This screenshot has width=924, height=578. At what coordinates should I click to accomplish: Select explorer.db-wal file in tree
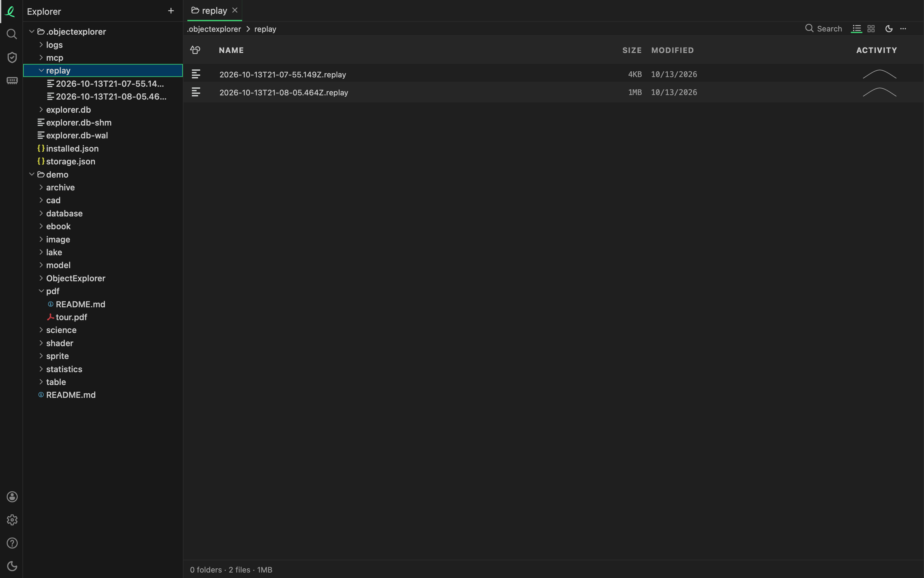(77, 135)
